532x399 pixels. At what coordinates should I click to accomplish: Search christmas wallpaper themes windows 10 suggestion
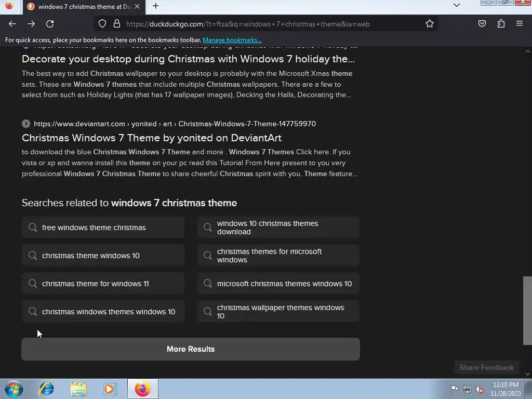(278, 312)
